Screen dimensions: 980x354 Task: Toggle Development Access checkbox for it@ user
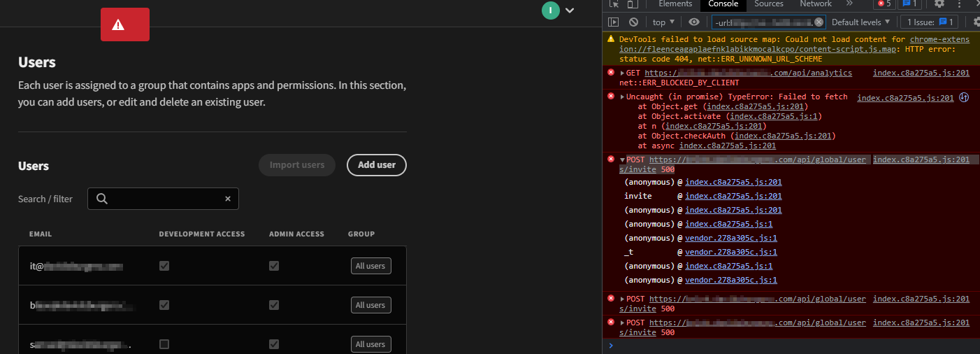point(164,266)
